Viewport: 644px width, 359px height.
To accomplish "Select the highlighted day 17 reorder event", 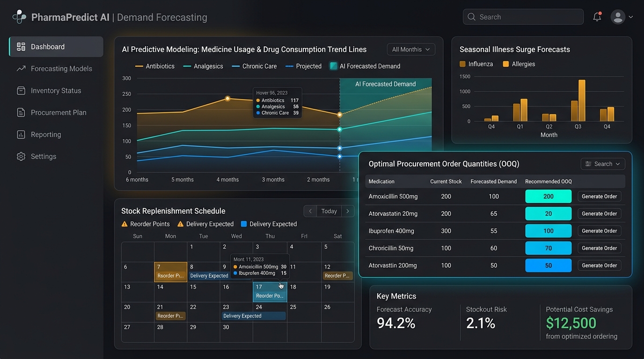I will (x=270, y=296).
